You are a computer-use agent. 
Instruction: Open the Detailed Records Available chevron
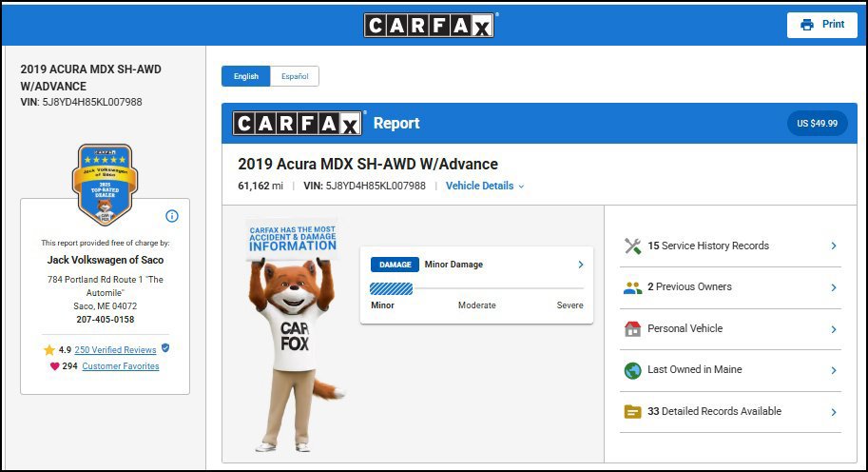[834, 412]
